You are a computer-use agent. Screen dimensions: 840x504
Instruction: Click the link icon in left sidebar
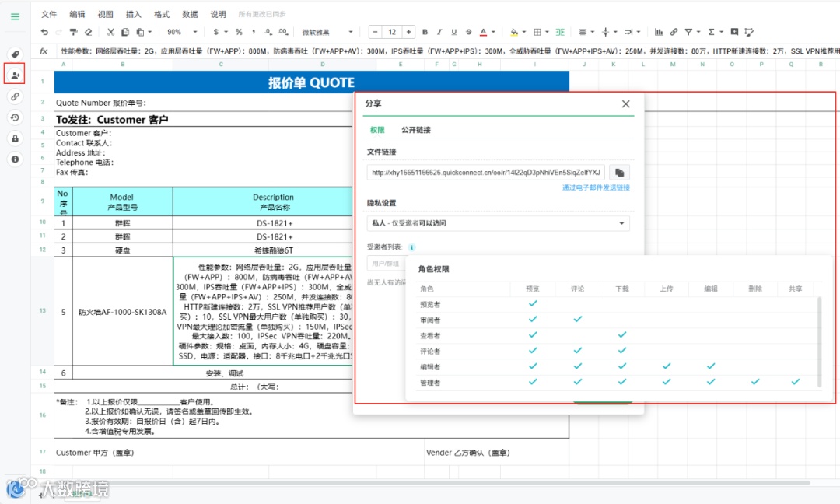coord(15,96)
